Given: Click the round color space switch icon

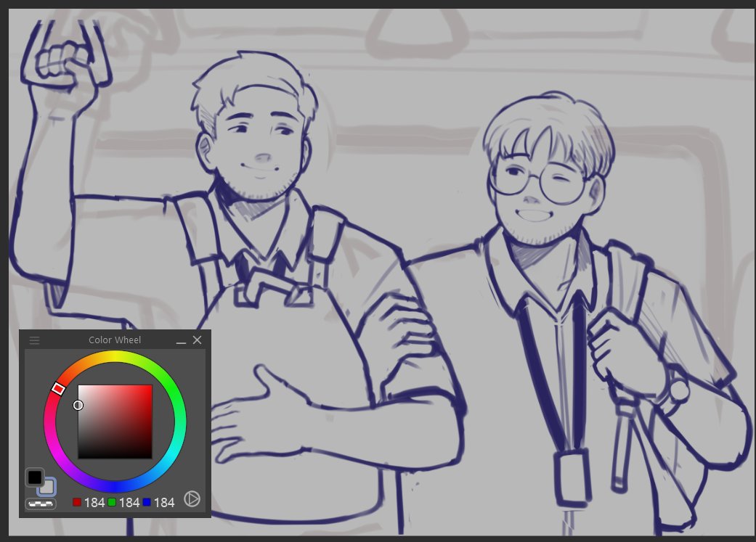Looking at the screenshot, I should coord(192,499).
